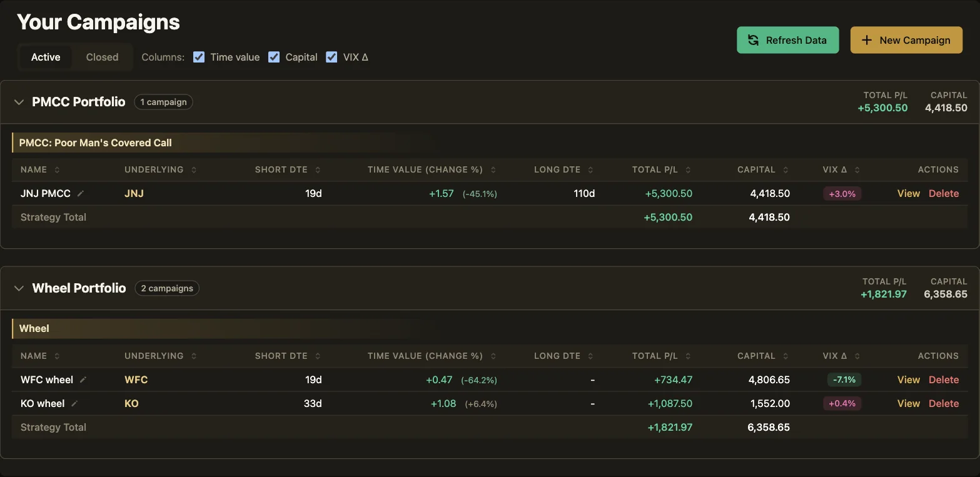The image size is (980, 477).
Task: Collapse the Wheel Portfolio section
Action: (x=19, y=288)
